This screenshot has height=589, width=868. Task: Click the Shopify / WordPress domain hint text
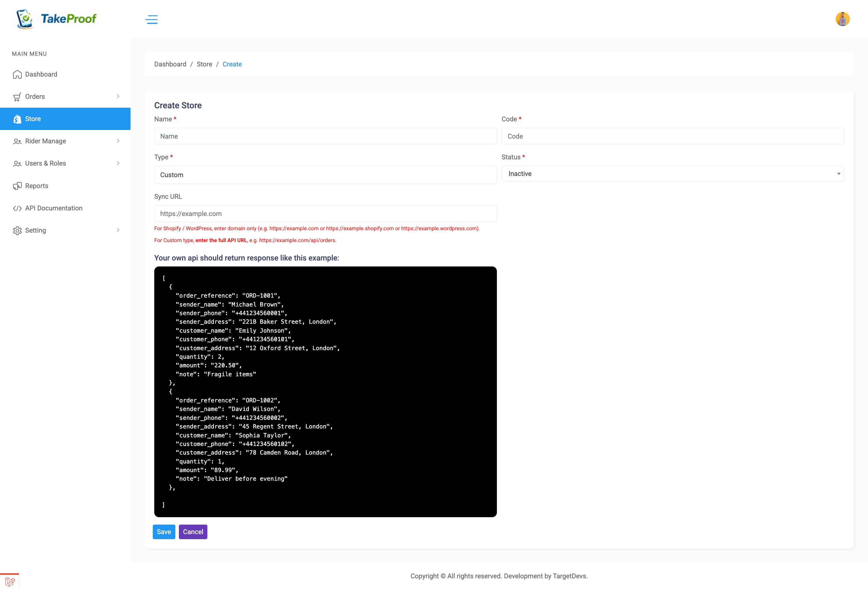pyautogui.click(x=317, y=228)
